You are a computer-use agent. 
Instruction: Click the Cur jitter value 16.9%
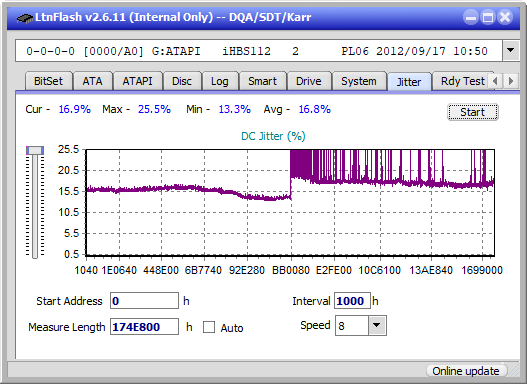75,109
